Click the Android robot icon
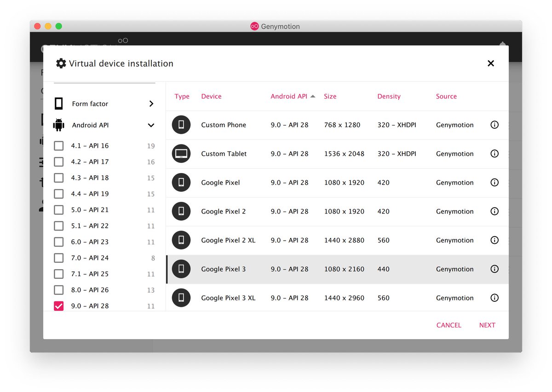The height and width of the screenshot is (392, 552). click(x=58, y=125)
